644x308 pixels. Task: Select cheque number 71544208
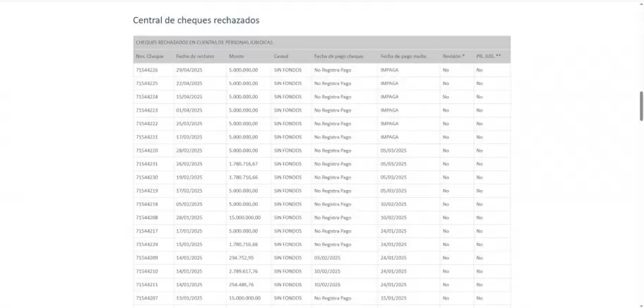[147, 218]
